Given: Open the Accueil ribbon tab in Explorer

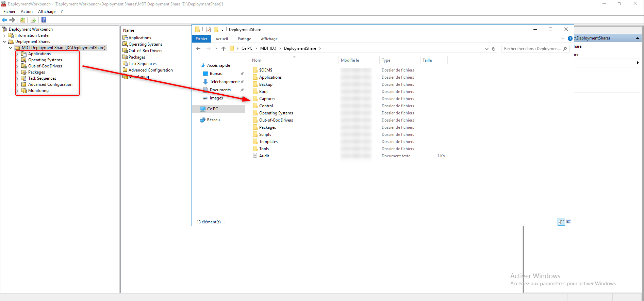Looking at the screenshot, I should click(222, 39).
